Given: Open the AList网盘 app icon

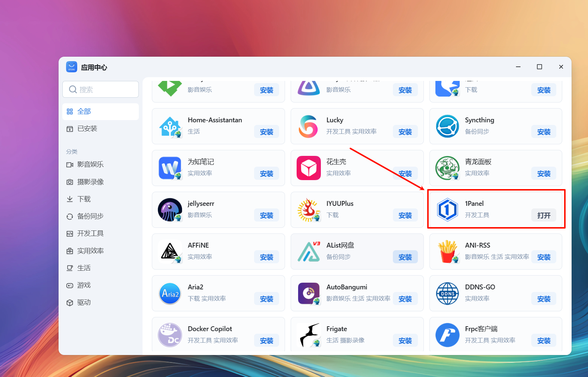Looking at the screenshot, I should 309,252.
